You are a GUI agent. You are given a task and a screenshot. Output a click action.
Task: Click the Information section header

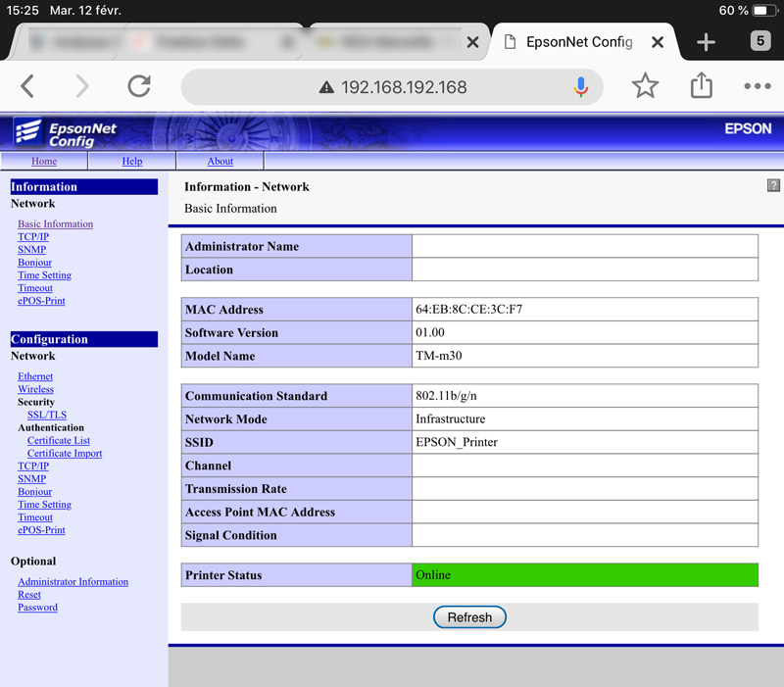point(84,186)
